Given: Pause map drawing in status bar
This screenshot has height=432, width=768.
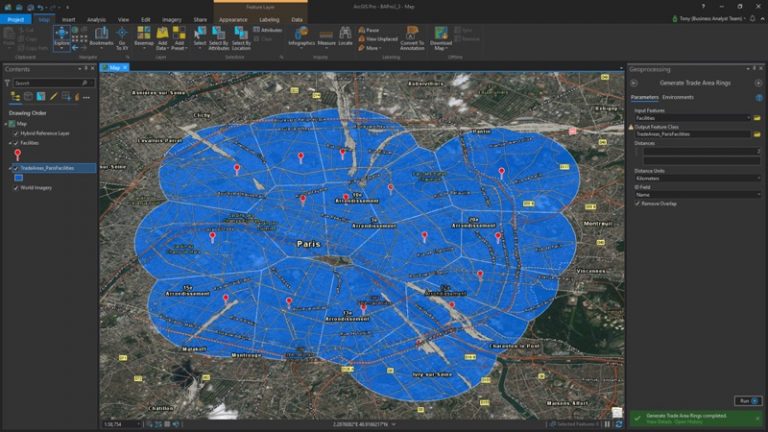Looking at the screenshot, I should tap(607, 424).
